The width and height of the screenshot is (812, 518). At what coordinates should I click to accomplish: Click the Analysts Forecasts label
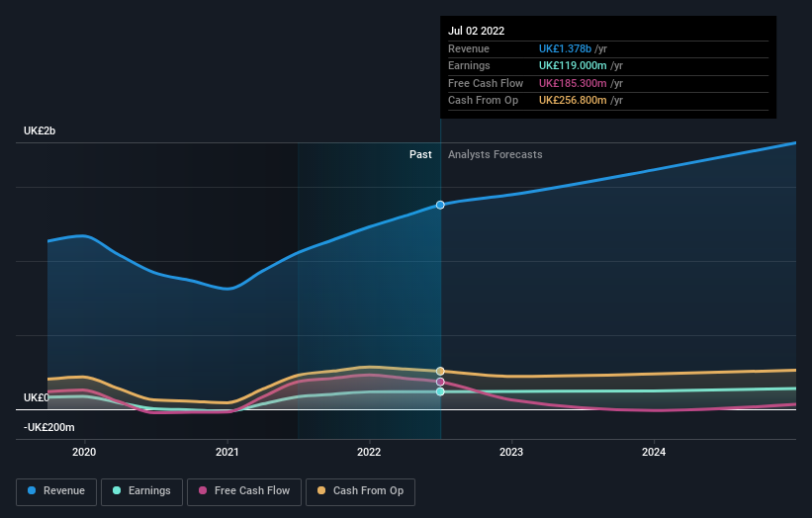coord(496,155)
